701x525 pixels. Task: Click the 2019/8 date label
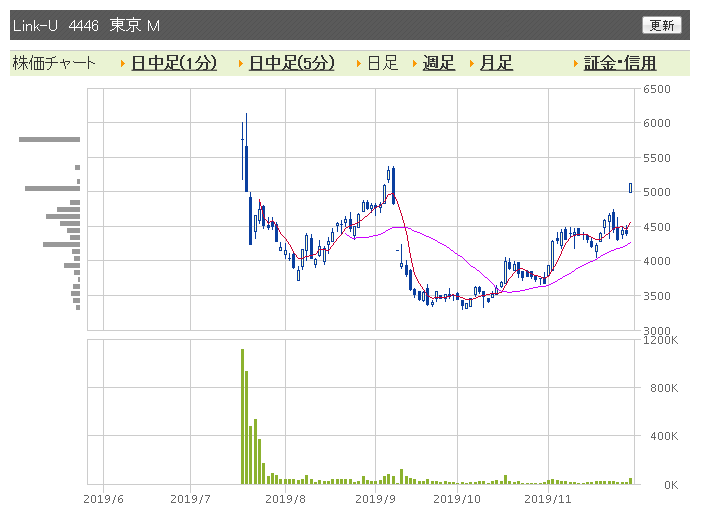pyautogui.click(x=285, y=499)
